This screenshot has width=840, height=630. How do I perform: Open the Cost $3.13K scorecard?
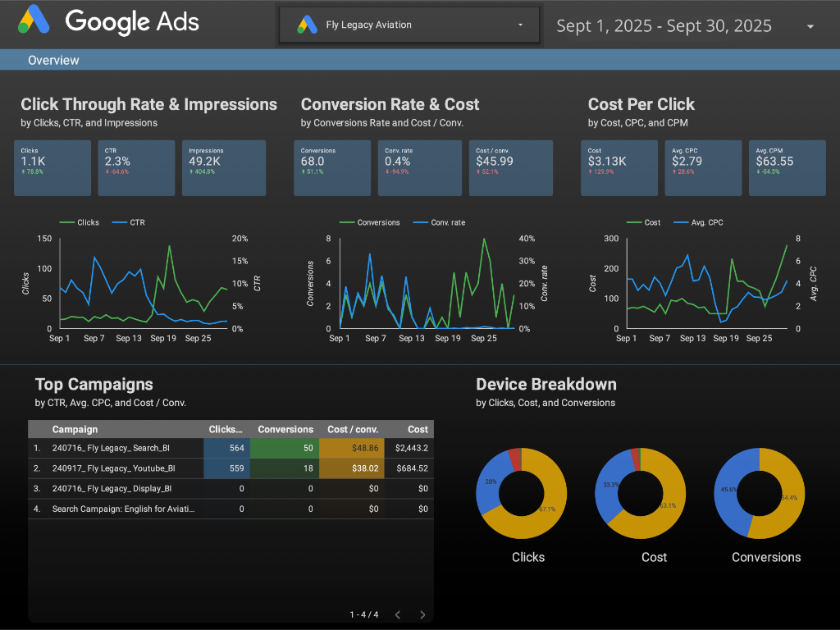click(x=619, y=167)
